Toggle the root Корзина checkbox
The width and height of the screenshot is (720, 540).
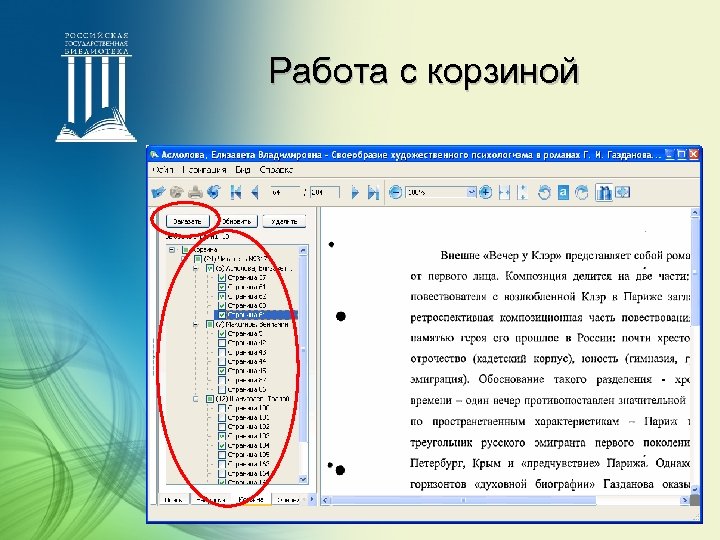186,250
